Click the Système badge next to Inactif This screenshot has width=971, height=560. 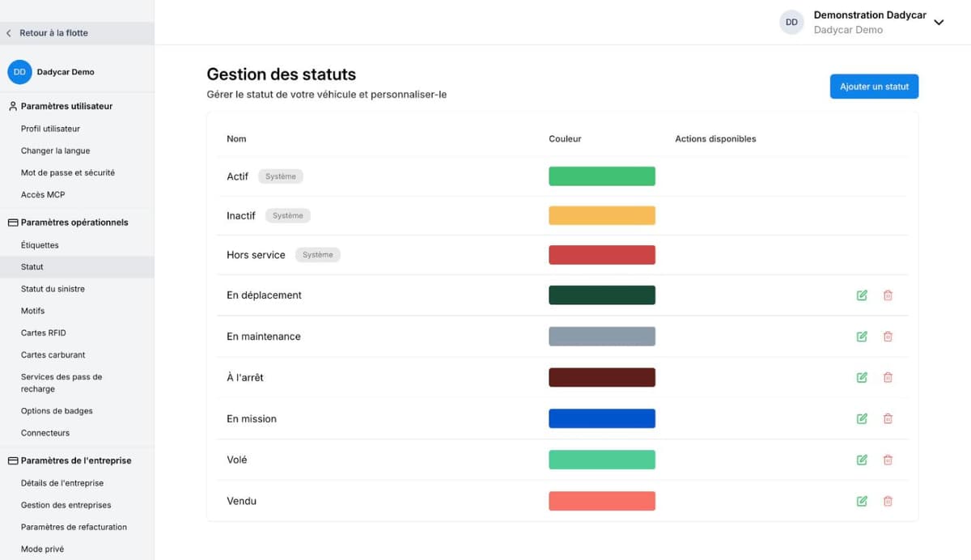pos(288,215)
